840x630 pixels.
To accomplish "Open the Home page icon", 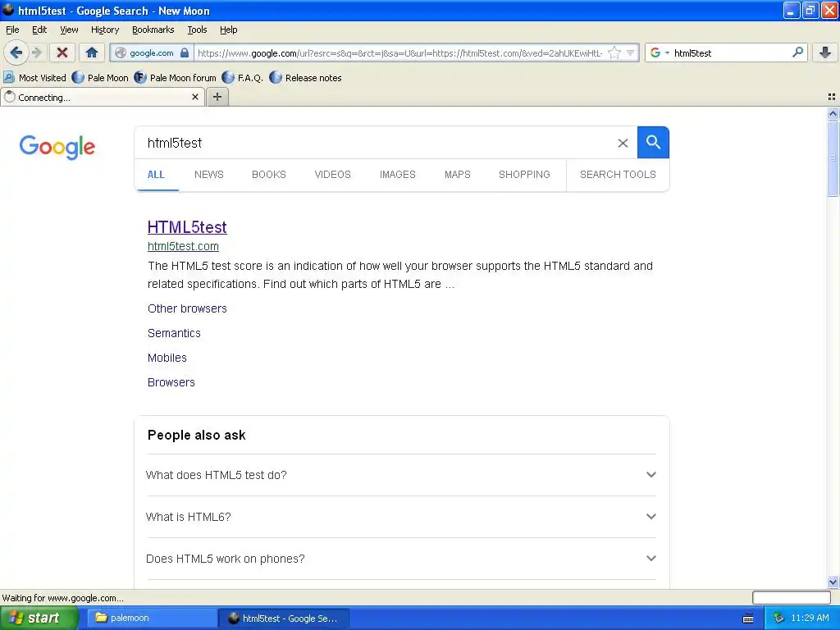I will [x=92, y=52].
